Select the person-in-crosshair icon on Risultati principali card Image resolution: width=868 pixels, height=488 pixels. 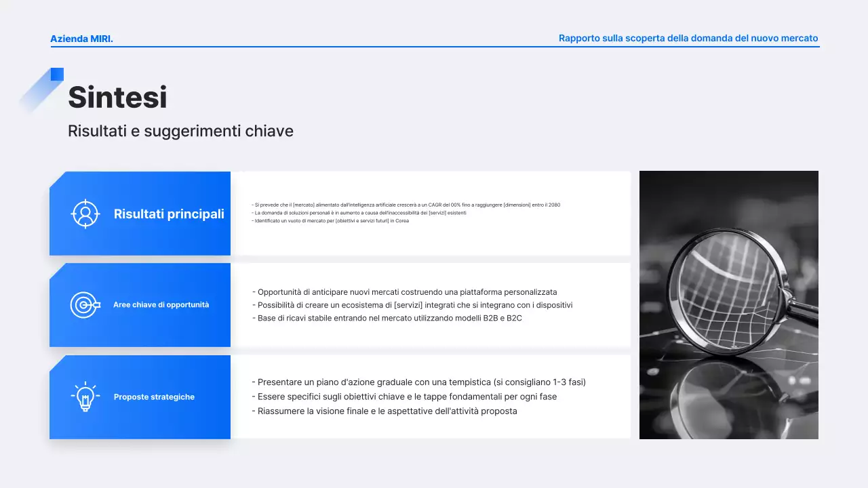[x=85, y=213]
